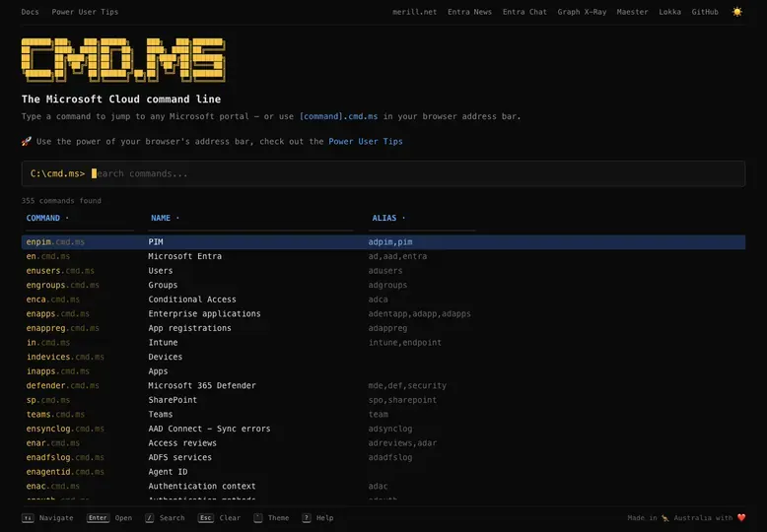Open enappreg.cmd.ms command
Screen dimensions: 767x532
pyautogui.click(x=63, y=328)
